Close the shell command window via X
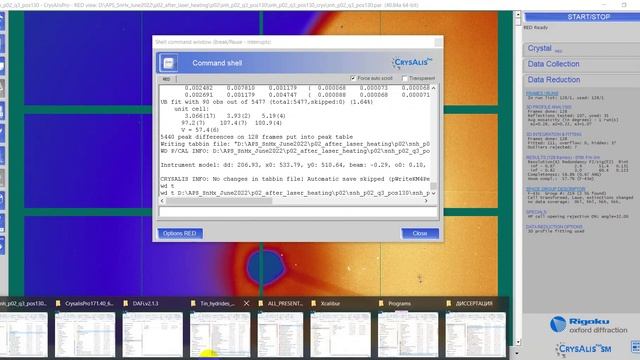The height and width of the screenshot is (360, 640). (438, 42)
